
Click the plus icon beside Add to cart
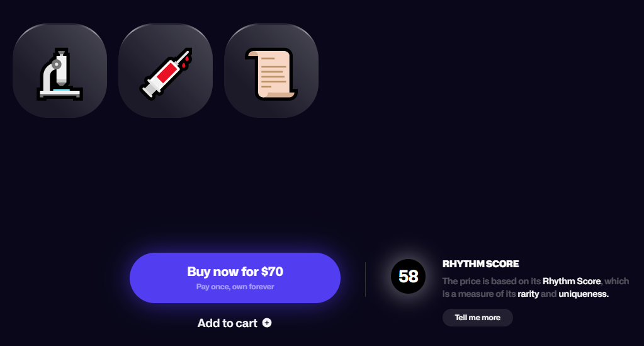click(267, 323)
